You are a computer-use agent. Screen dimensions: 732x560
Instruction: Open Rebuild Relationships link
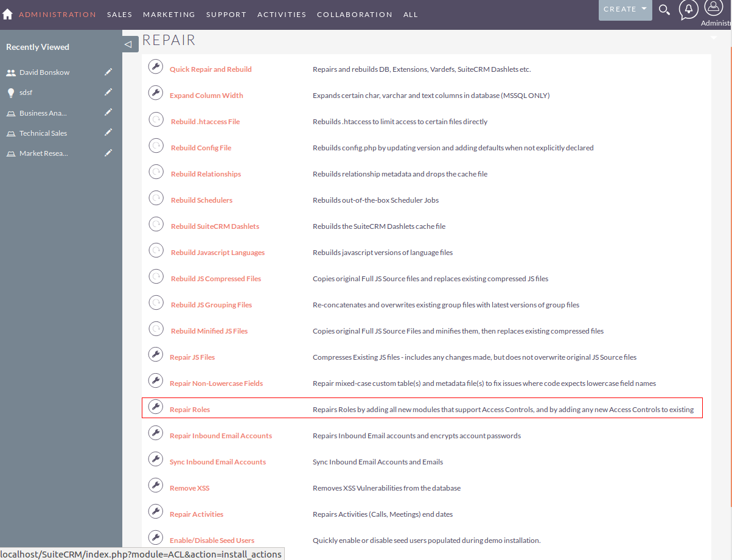click(x=206, y=174)
